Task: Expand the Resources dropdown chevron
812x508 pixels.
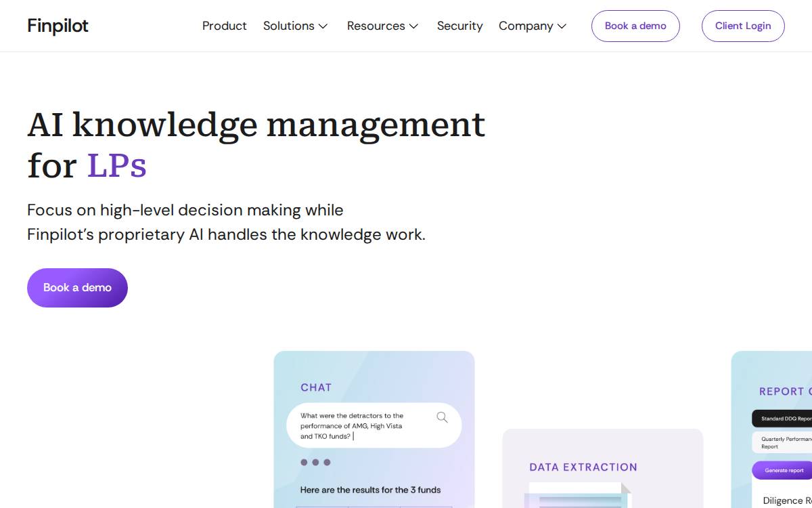Action: 413,26
